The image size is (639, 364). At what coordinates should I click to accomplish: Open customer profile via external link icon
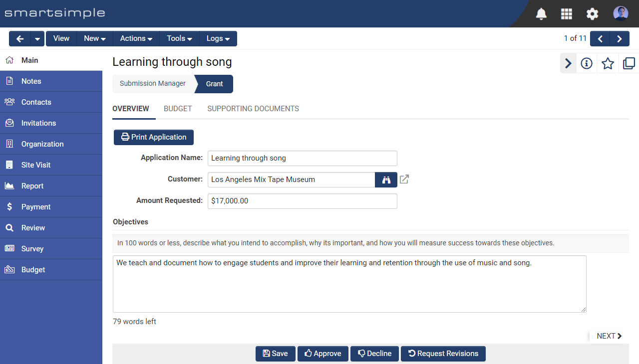pos(404,180)
